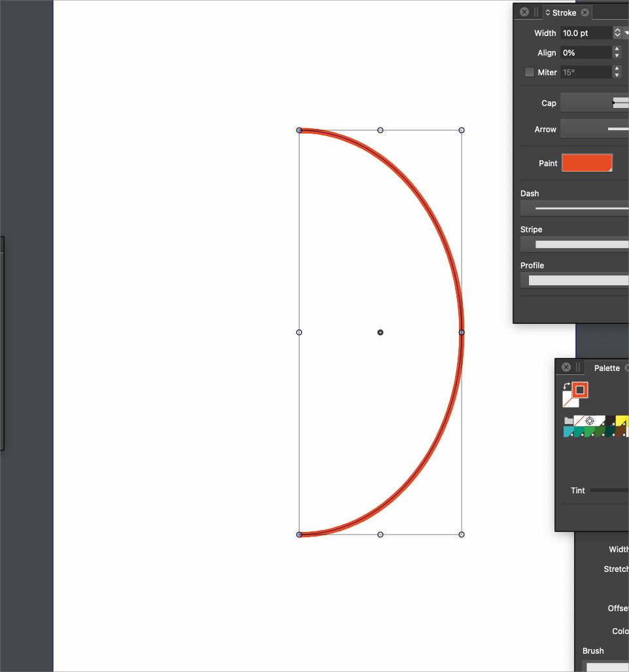
Task: Click the orange Paint color swatch
Action: (587, 164)
